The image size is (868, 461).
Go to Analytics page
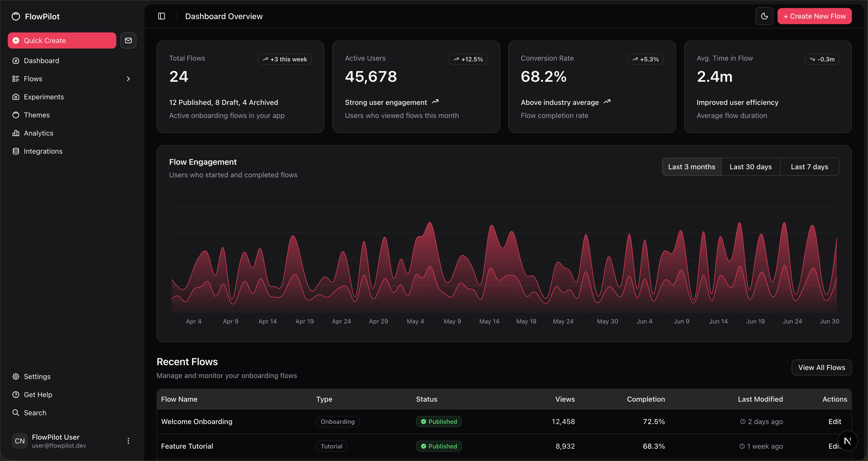click(38, 133)
